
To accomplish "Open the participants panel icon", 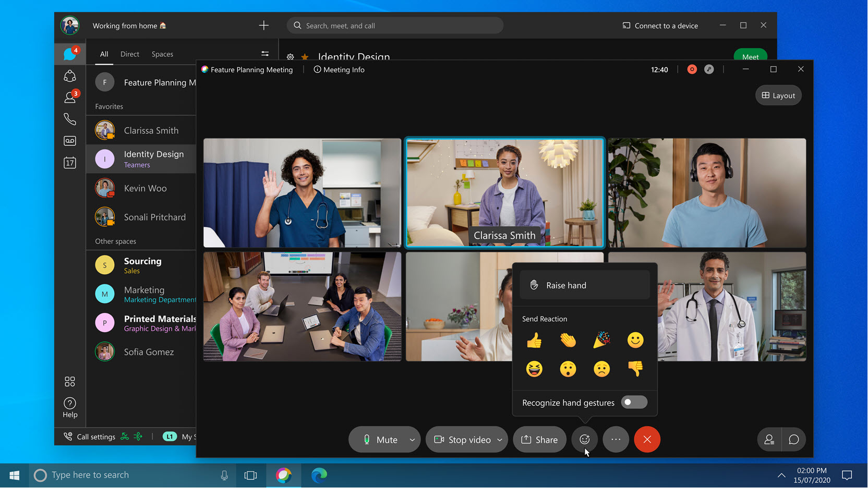I will [x=769, y=440].
